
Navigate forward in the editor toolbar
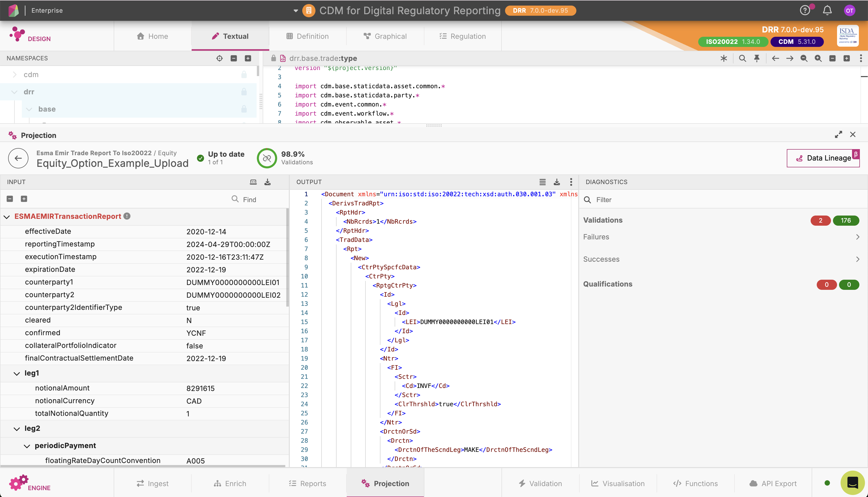790,58
